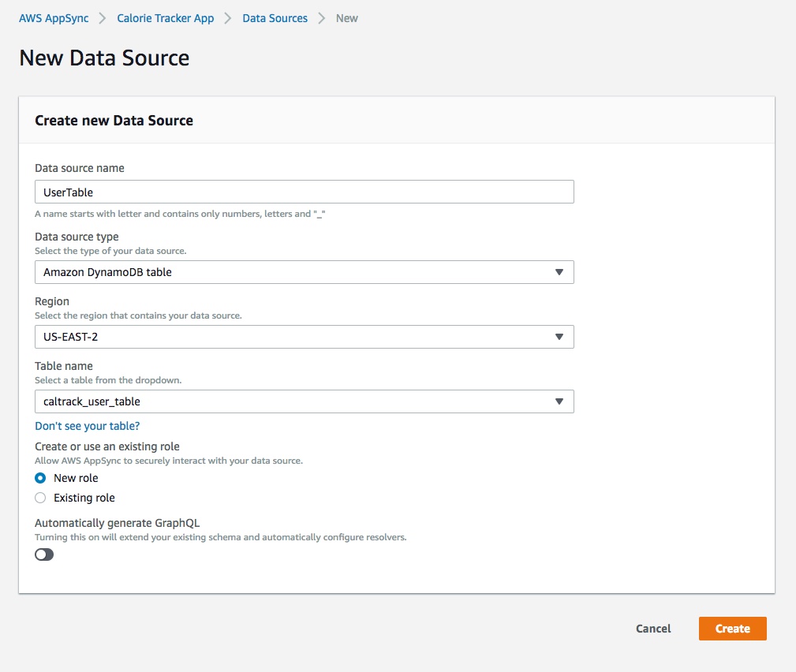Click the orange Create button
Image resolution: width=796 pixels, height=672 pixels.
click(733, 629)
